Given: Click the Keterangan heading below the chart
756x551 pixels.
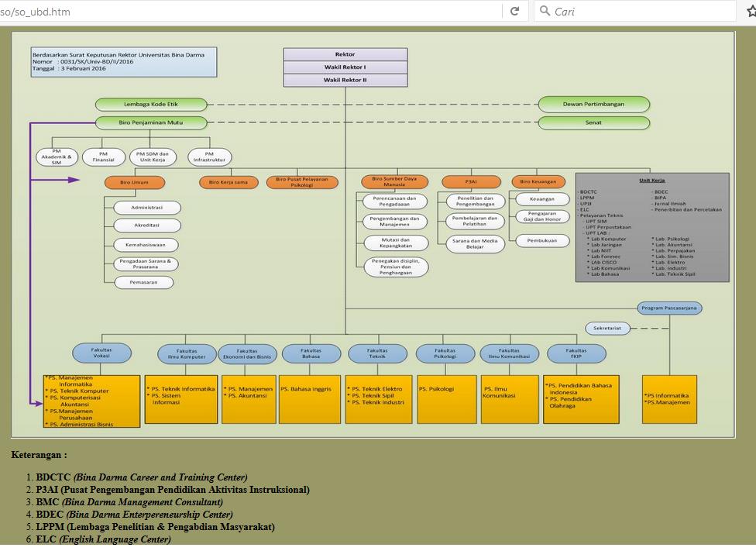Looking at the screenshot, I should tap(39, 454).
